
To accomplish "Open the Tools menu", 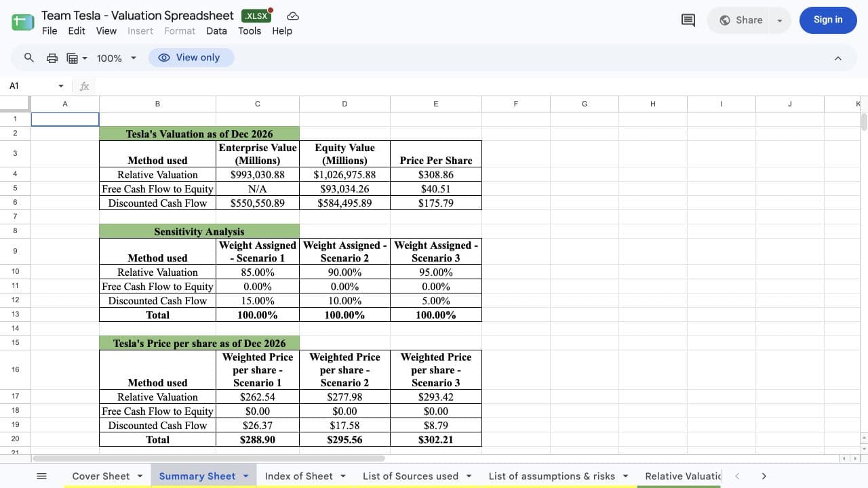I will [250, 30].
